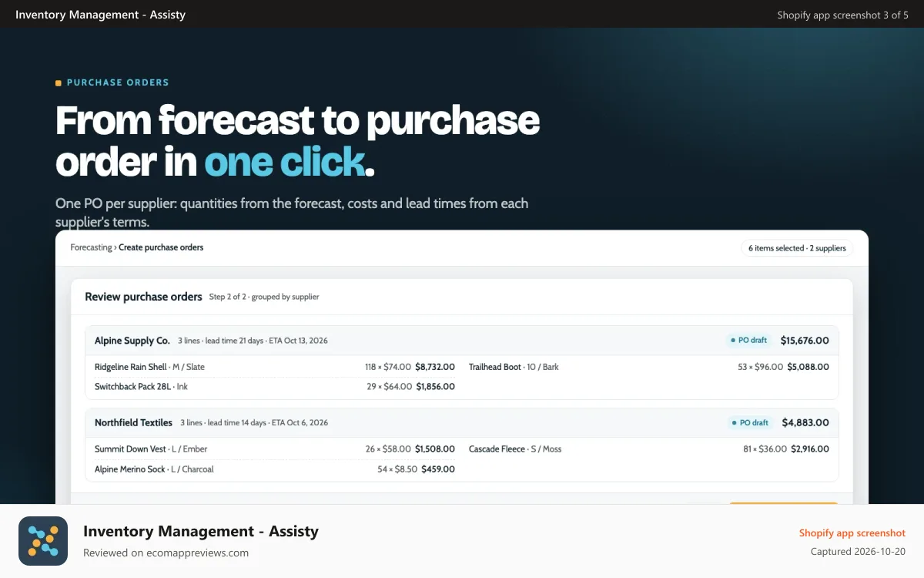This screenshot has width=924, height=578.
Task: Click the Captured 2026-10-20 text
Action: tap(858, 552)
